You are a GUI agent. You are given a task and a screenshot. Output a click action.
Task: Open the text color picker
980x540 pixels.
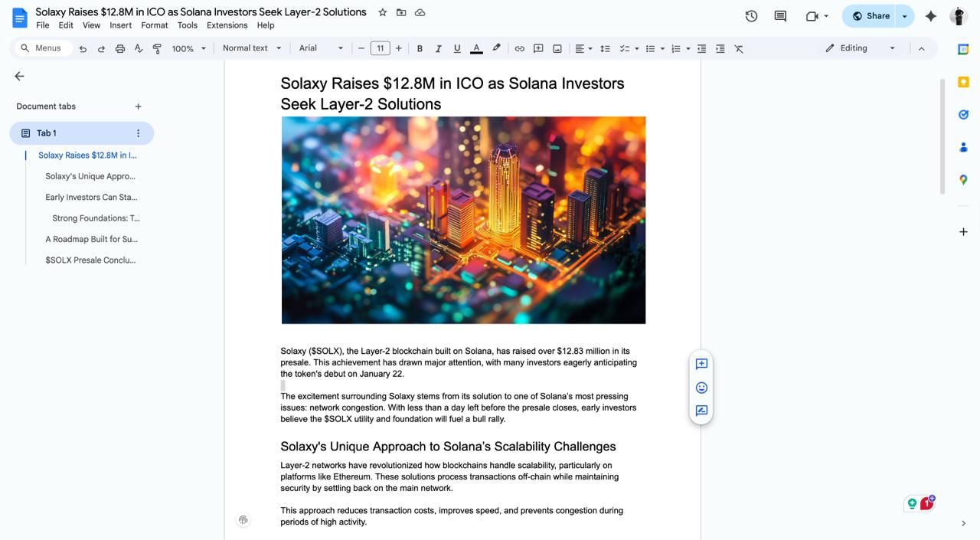[x=476, y=48]
